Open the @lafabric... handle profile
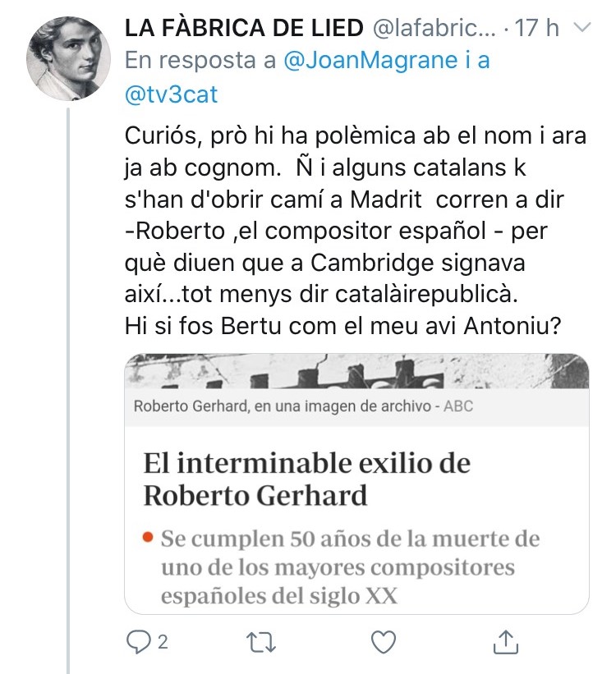616x674 pixels. (x=434, y=28)
